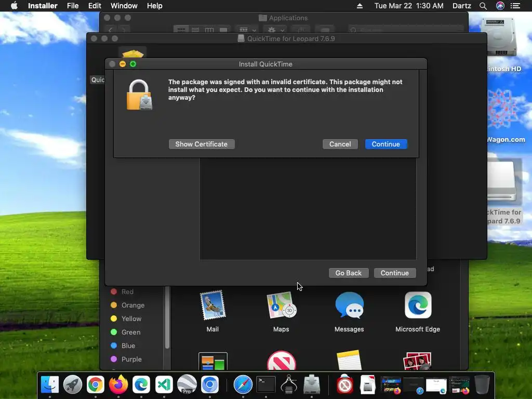Activate Siri from the menu bar

click(500, 6)
